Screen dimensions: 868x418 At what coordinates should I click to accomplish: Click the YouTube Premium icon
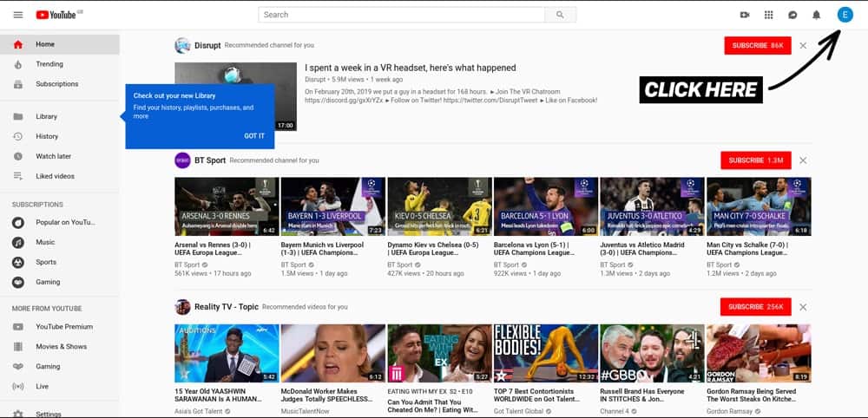click(18, 327)
